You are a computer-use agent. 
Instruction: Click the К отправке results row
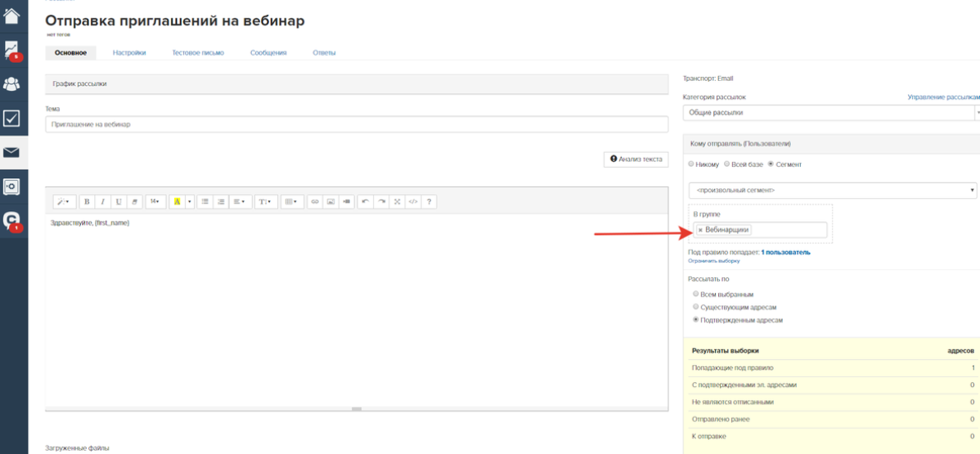832,436
